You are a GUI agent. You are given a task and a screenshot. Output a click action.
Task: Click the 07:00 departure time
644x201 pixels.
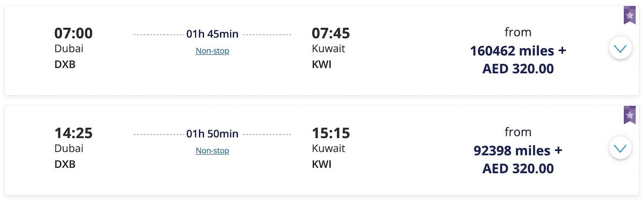[74, 33]
